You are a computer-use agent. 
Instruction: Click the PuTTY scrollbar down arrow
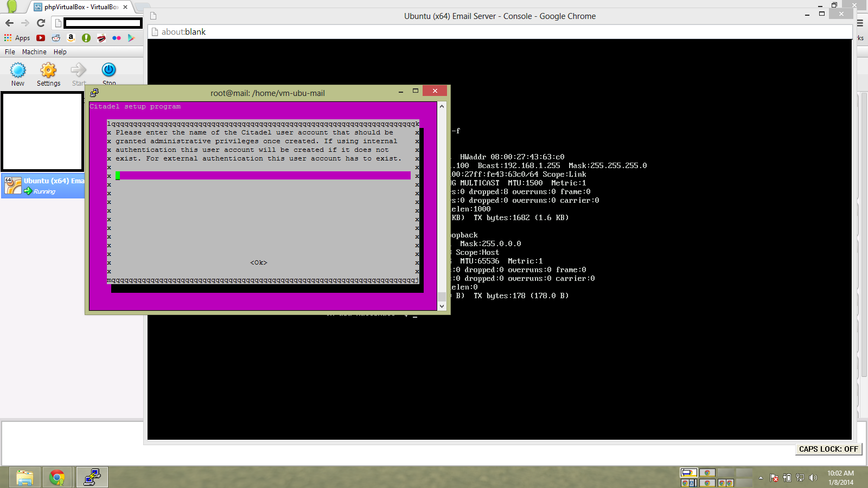click(x=442, y=306)
